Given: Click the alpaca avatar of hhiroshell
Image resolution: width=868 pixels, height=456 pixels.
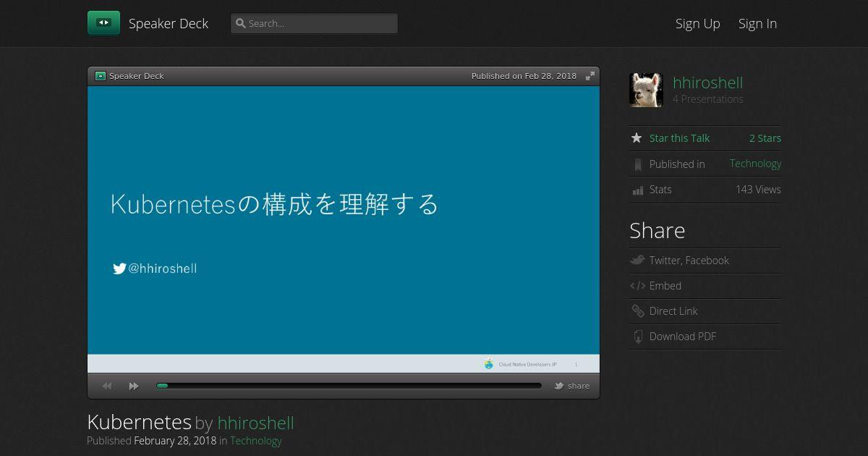Looking at the screenshot, I should point(646,90).
